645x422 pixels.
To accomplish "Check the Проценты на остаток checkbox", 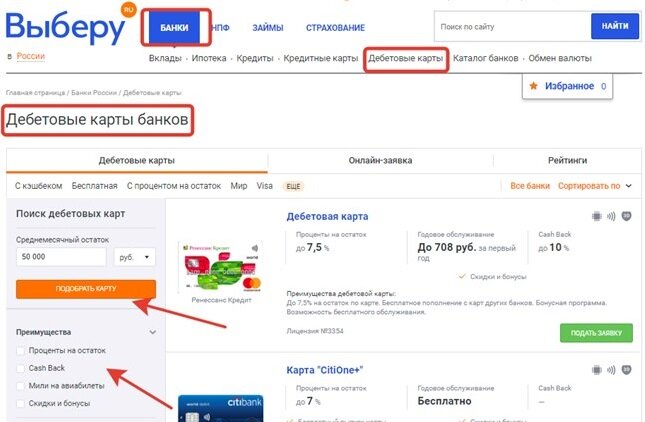I will click(20, 350).
